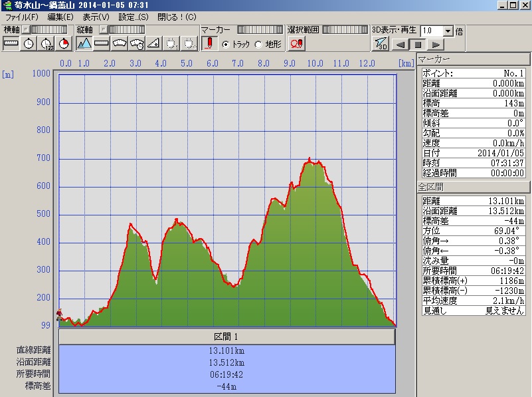Select the horizontal axis distance ruler icon
Screen dimensions: 532x397
click(11, 44)
